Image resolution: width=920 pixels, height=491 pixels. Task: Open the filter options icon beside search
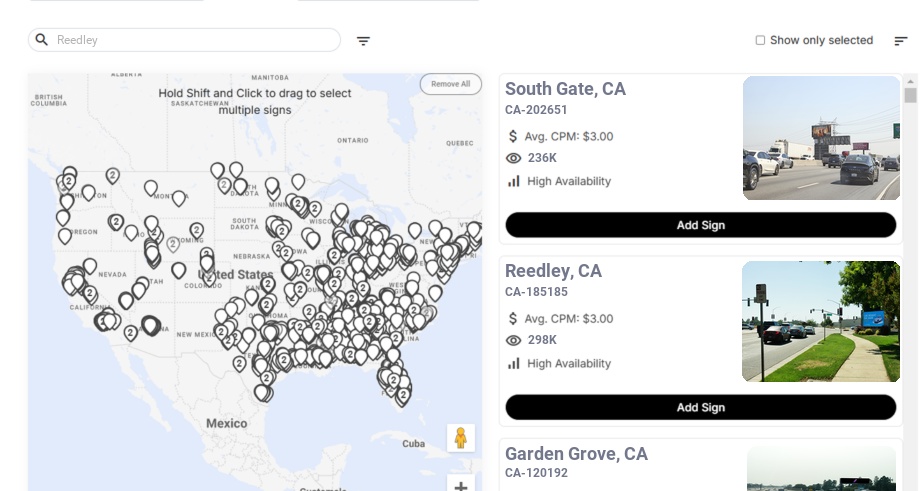tap(363, 41)
